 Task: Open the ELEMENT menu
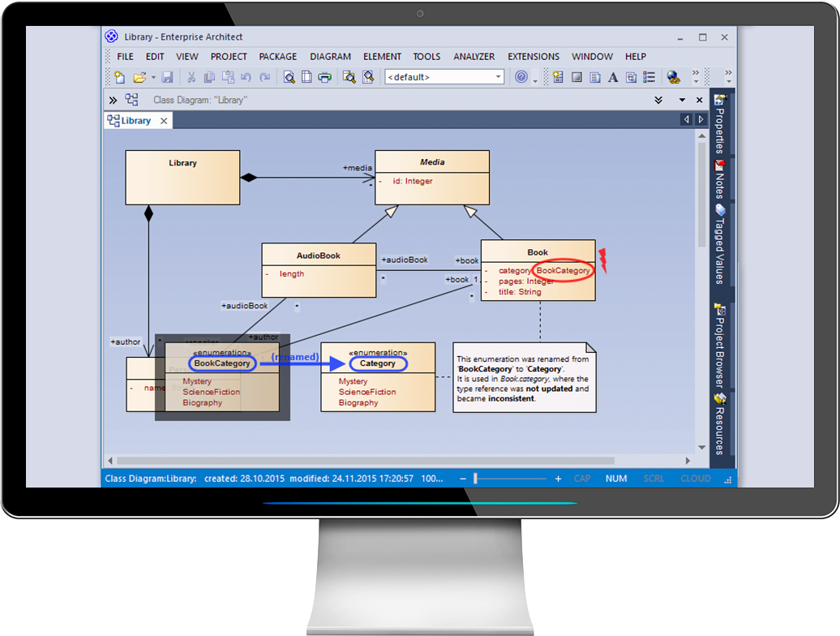pyautogui.click(x=382, y=56)
